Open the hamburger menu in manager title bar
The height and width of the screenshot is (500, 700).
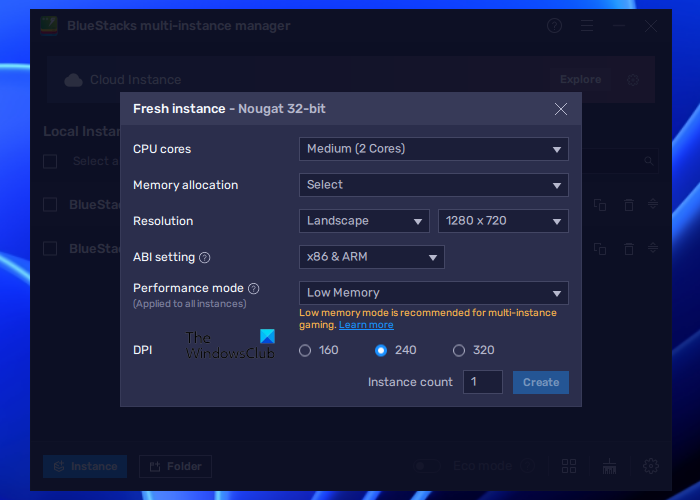pos(587,26)
